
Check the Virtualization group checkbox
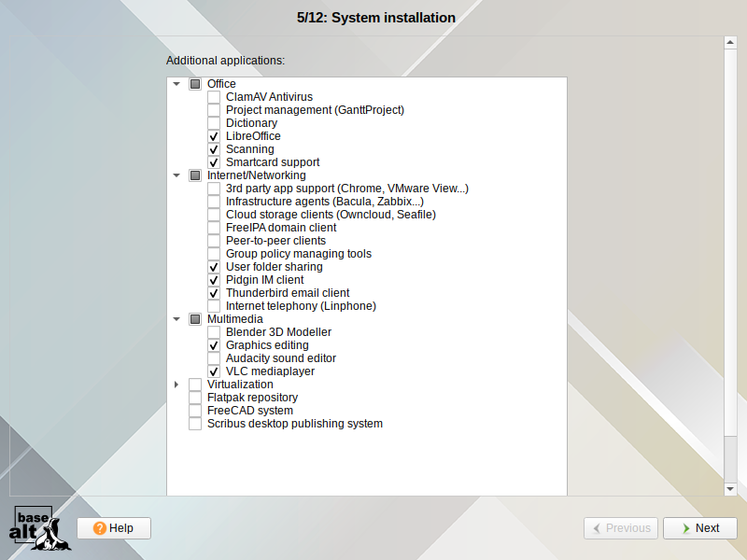pyautogui.click(x=195, y=385)
